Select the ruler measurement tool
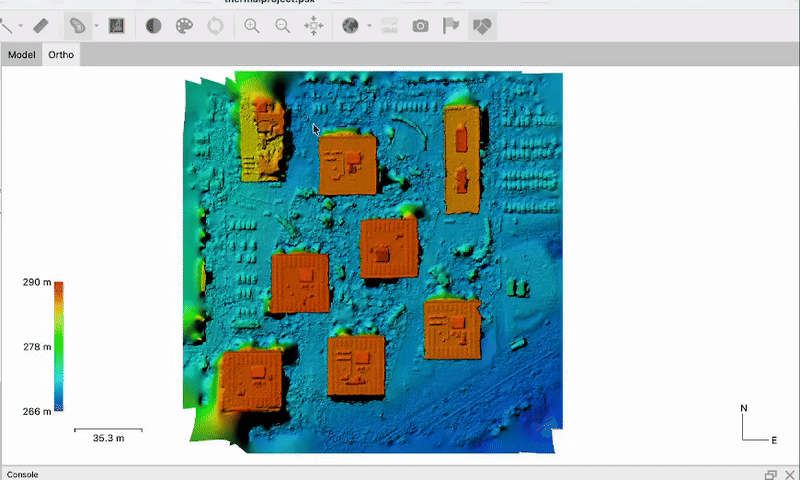This screenshot has height=480, width=800. click(x=41, y=25)
